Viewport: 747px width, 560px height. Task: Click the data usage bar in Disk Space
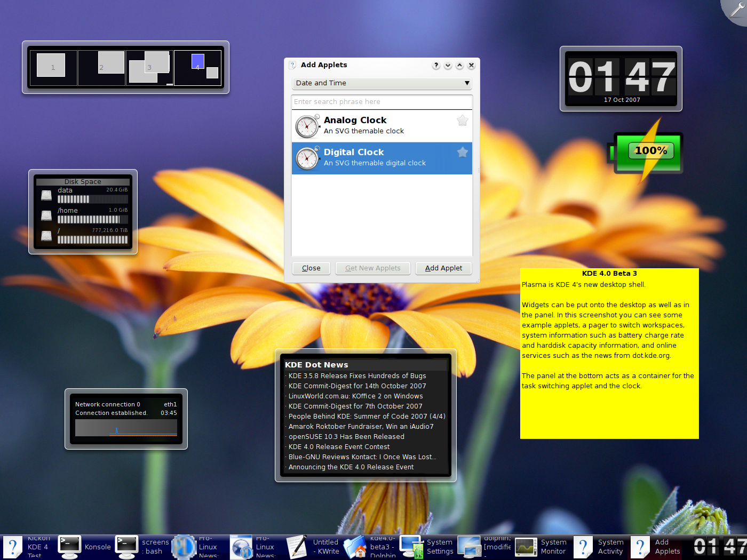click(x=93, y=199)
